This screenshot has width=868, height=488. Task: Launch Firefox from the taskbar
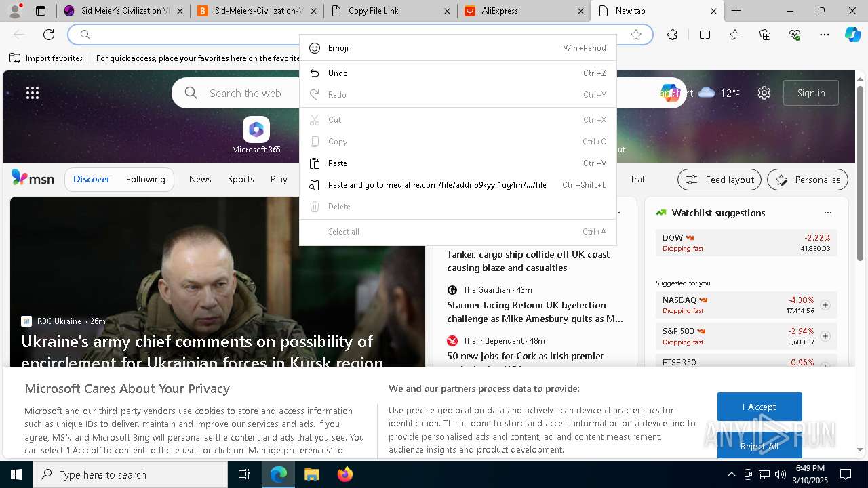pyautogui.click(x=344, y=474)
